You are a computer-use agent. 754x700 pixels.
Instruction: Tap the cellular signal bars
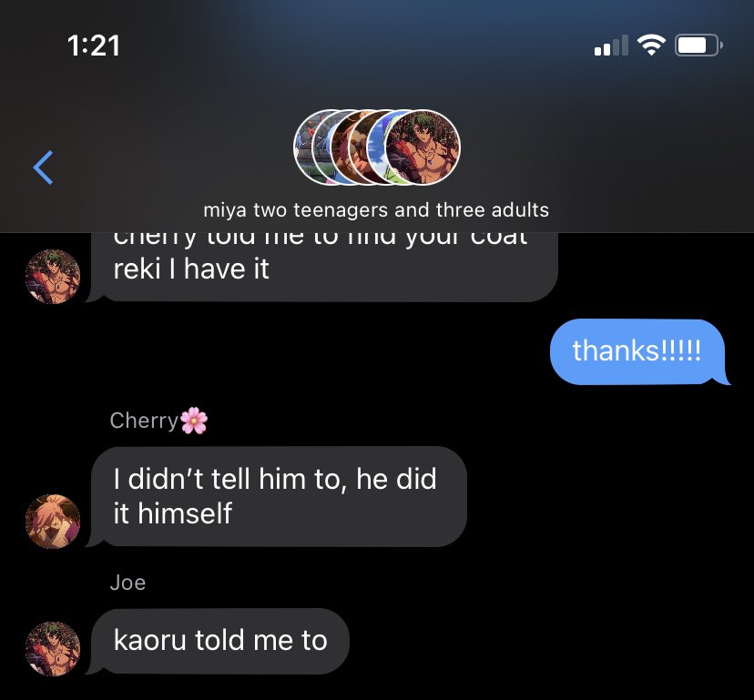[x=611, y=46]
